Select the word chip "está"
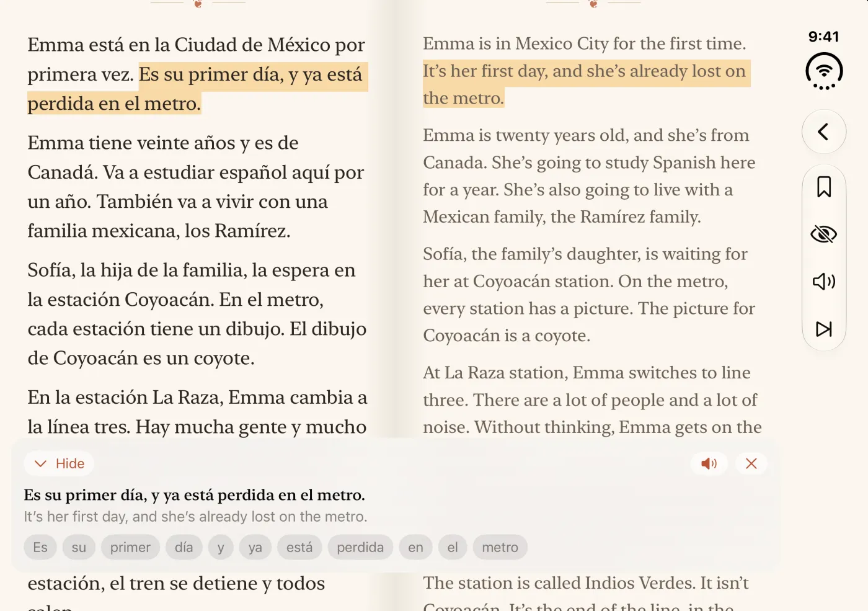 tap(299, 547)
